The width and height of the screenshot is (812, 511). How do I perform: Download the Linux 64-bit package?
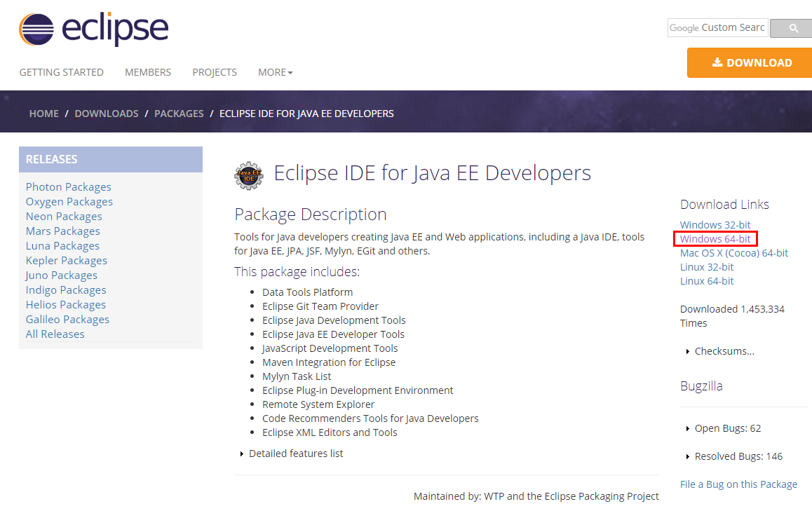tap(707, 281)
